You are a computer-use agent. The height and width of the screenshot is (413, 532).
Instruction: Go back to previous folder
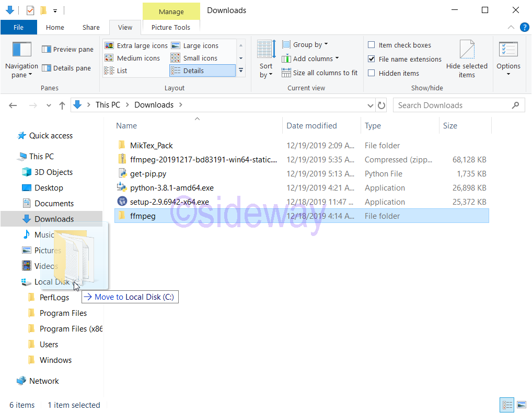13,105
